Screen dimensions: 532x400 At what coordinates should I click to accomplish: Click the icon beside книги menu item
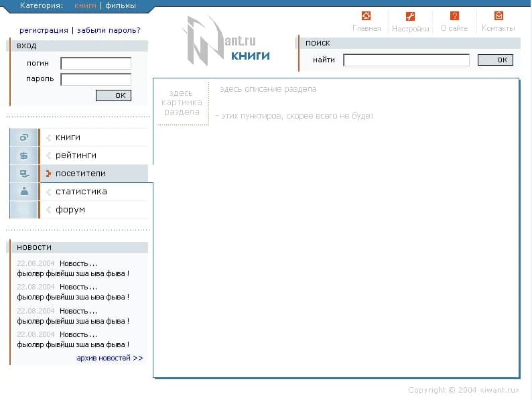click(x=24, y=137)
